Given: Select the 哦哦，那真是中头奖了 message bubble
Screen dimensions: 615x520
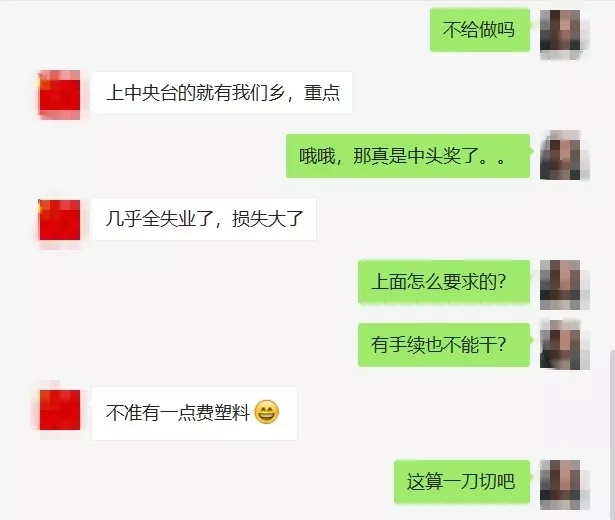Looking at the screenshot, I should (x=408, y=156).
